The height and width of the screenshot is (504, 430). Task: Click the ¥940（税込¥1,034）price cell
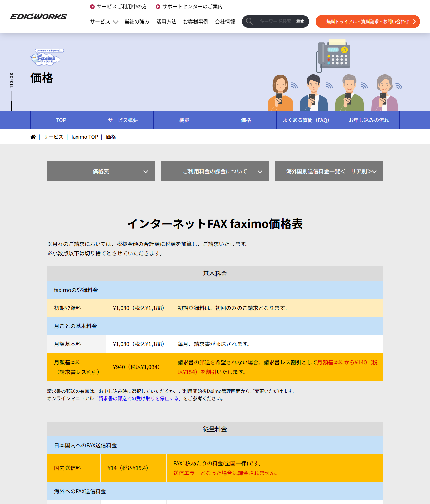[x=138, y=367]
